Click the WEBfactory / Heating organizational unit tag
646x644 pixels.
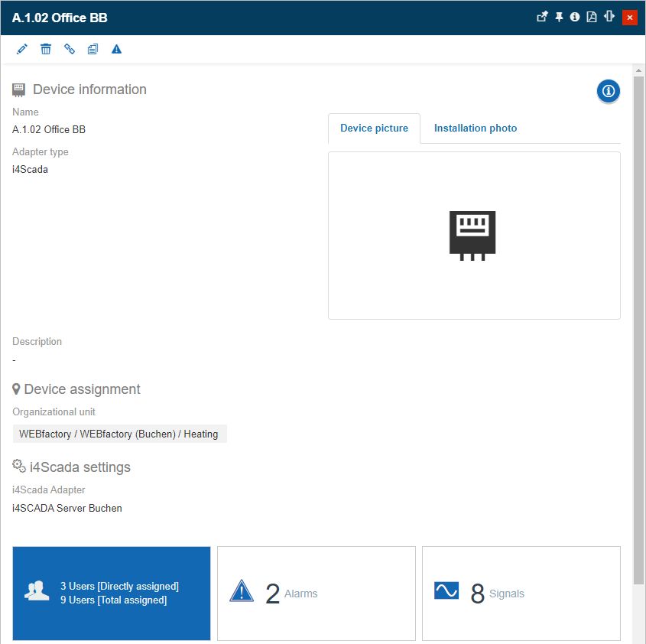[x=119, y=434]
